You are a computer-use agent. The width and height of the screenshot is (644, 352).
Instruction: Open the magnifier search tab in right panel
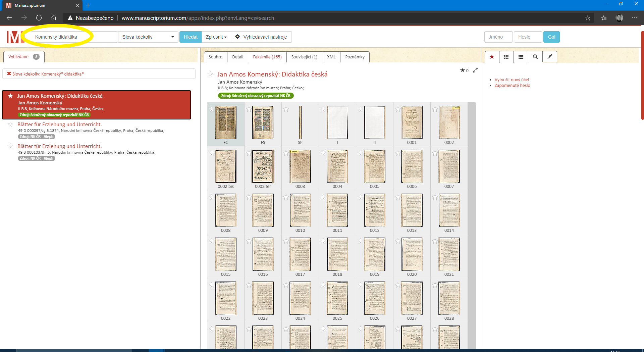point(535,57)
